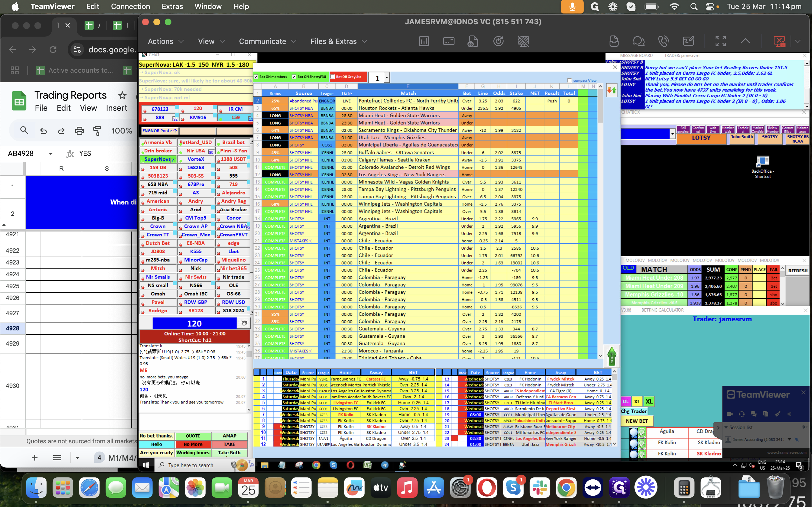Viewport: 812px width, 507px height.
Task: Open the number selector dropdown showing 1
Action: coord(387,78)
